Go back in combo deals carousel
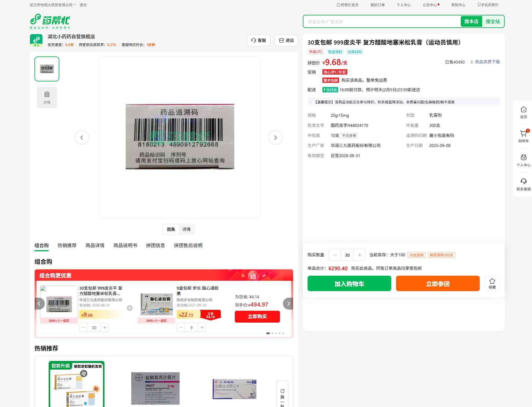The width and height of the screenshot is (532, 407). pyautogui.click(x=39, y=304)
